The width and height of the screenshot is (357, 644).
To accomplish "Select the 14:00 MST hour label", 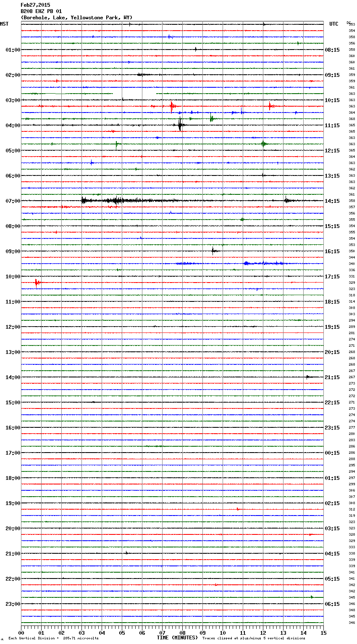I will pos(13,377).
